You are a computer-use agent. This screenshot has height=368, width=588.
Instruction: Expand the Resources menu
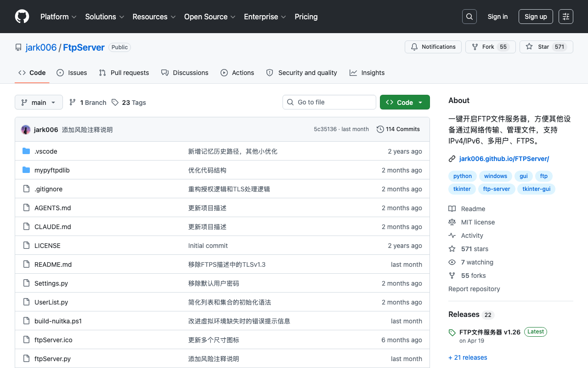pos(154,17)
